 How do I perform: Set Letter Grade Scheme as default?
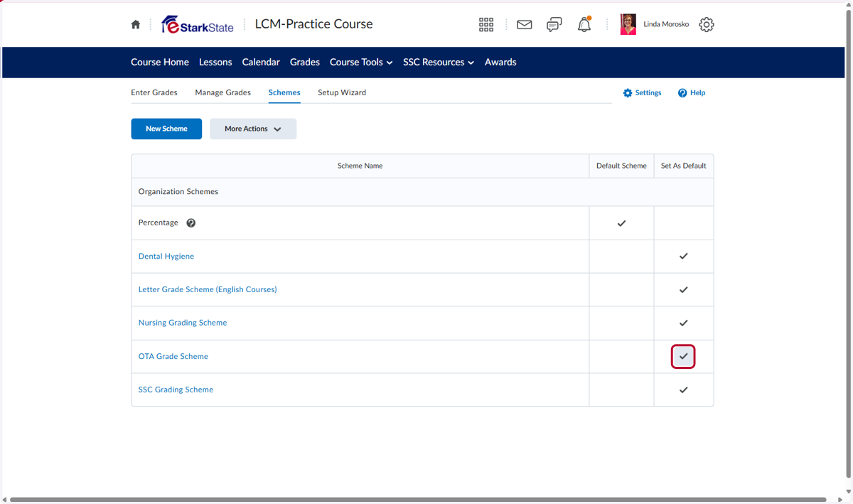coord(683,290)
